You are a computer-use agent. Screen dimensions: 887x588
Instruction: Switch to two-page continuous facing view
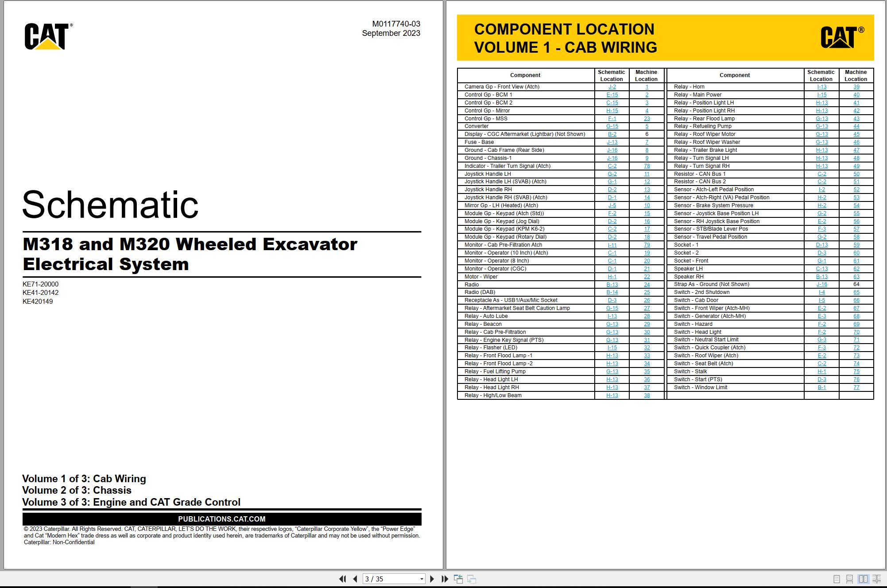tap(876, 579)
